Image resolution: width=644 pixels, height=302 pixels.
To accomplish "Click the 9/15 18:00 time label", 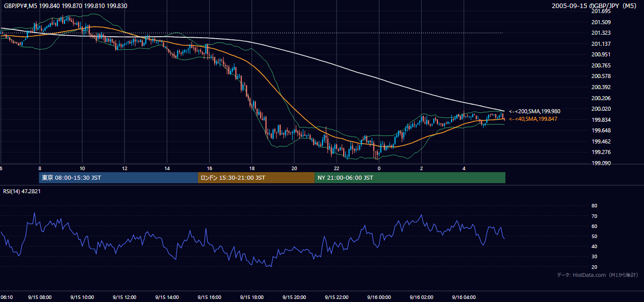I will (x=251, y=297).
